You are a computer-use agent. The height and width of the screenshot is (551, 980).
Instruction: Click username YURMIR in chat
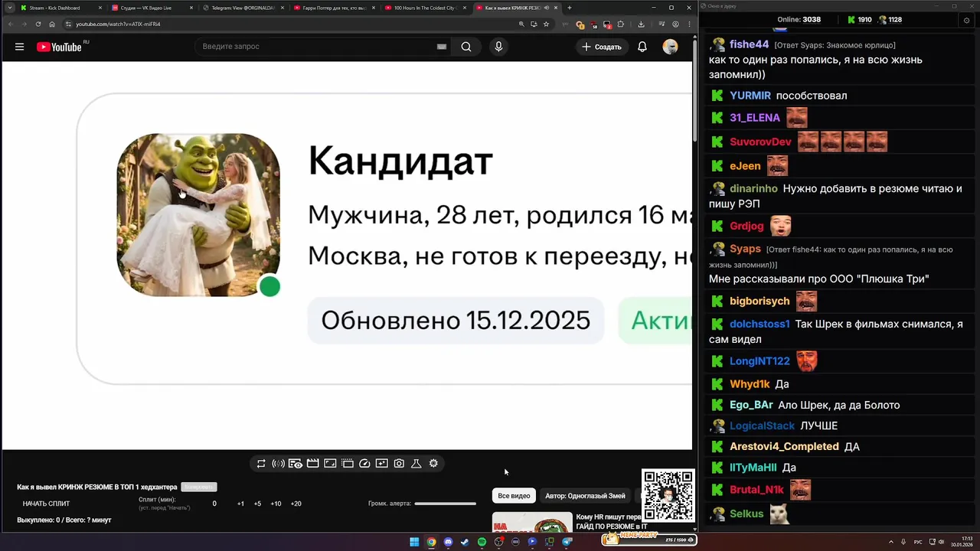pyautogui.click(x=750, y=96)
